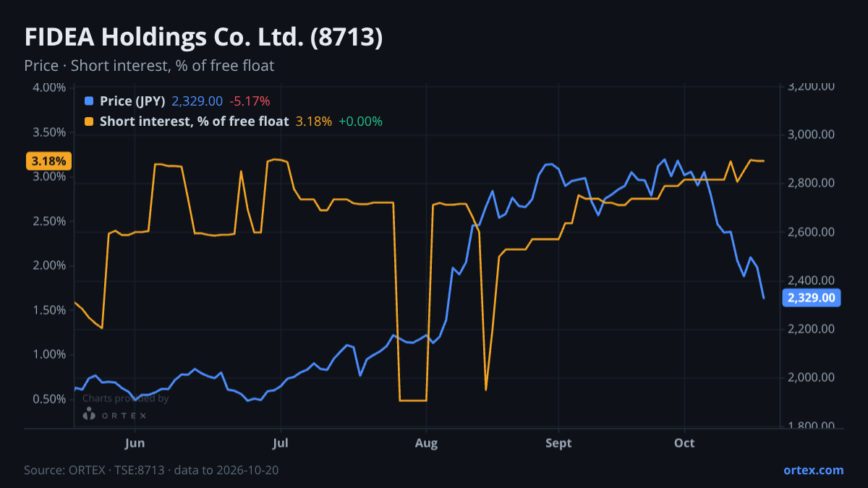Click the 1.00% left axis label
This screenshot has width=868, height=488.
[49, 355]
